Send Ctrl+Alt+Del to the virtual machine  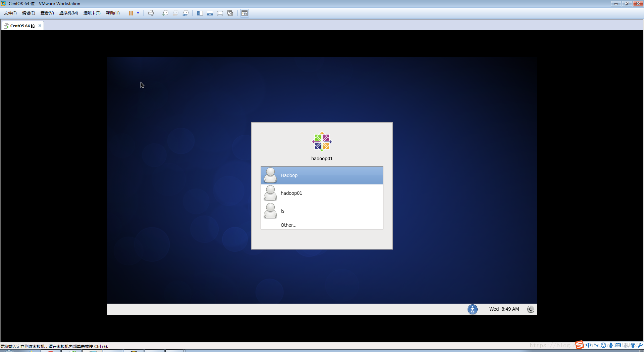pos(151,13)
